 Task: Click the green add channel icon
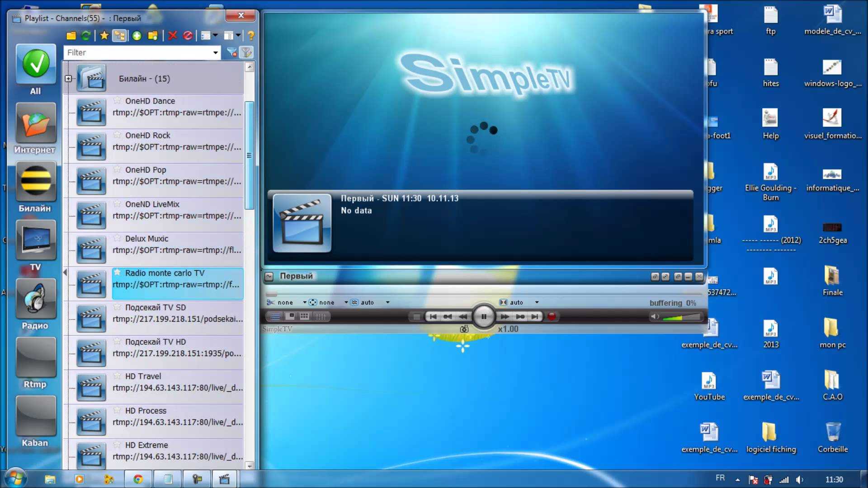[x=137, y=35]
